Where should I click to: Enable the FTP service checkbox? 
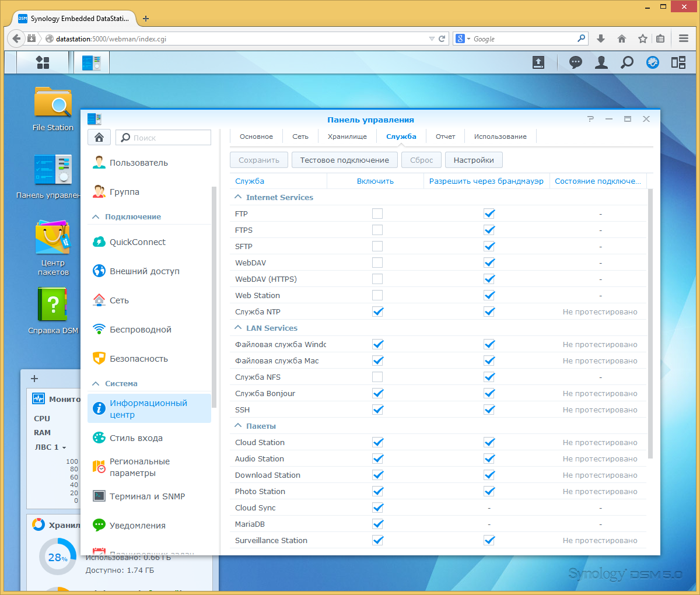pos(377,213)
